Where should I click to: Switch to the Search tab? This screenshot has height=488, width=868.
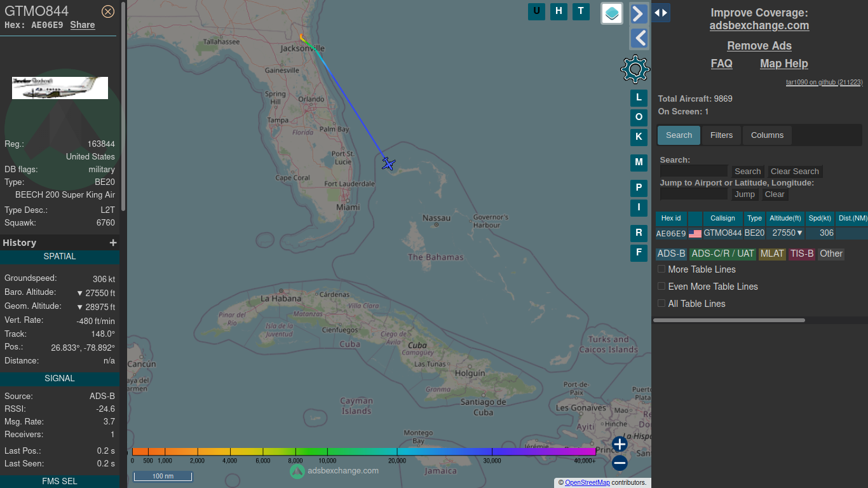tap(679, 135)
